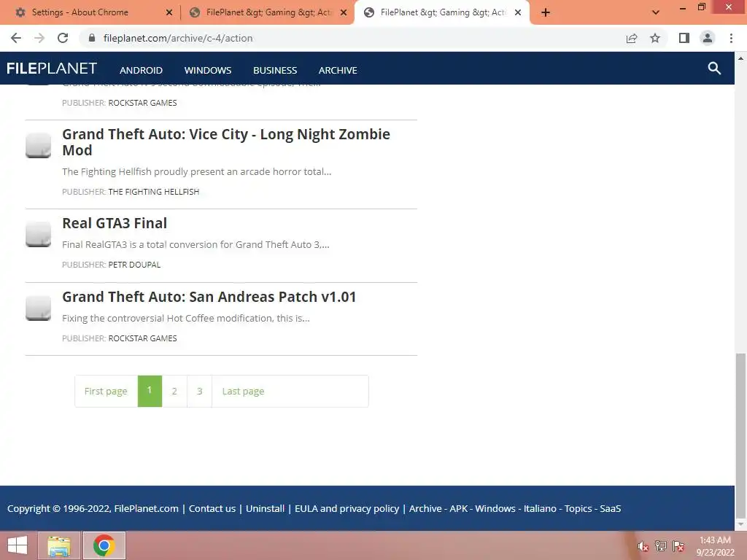
Task: Click the browser back arrow
Action: click(16, 38)
